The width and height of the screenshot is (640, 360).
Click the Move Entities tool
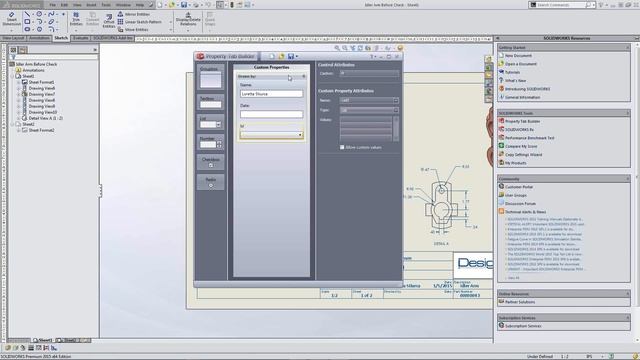(133, 30)
